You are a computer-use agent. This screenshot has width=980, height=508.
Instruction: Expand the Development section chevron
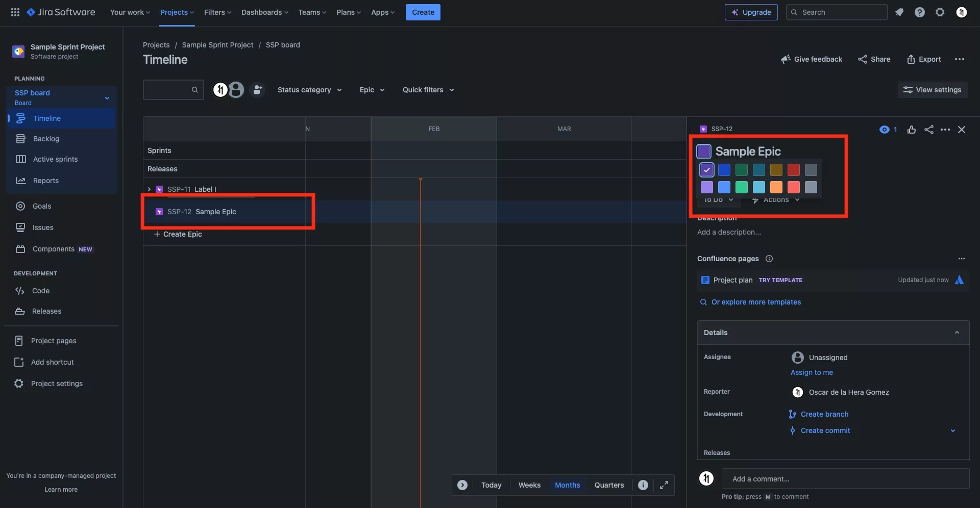[953, 430]
